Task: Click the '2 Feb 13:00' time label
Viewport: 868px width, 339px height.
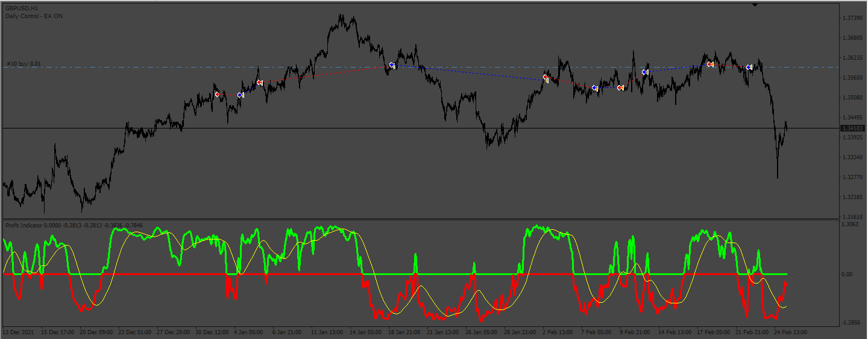Action: 559,332
